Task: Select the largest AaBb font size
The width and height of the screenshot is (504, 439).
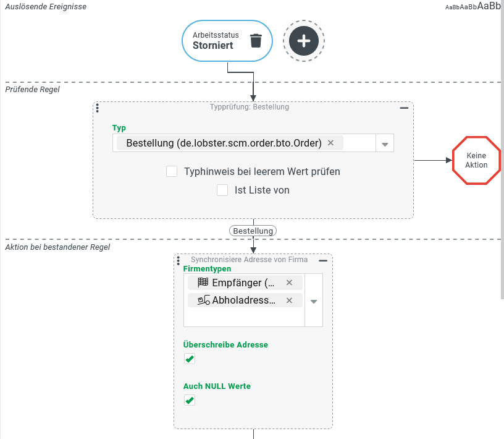Action: tap(489, 6)
